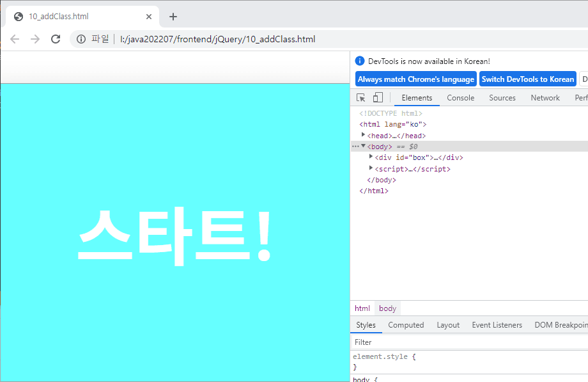Viewport: 588px width, 382px height.
Task: Select the <!DOCTYPE html> line
Action: click(x=391, y=113)
